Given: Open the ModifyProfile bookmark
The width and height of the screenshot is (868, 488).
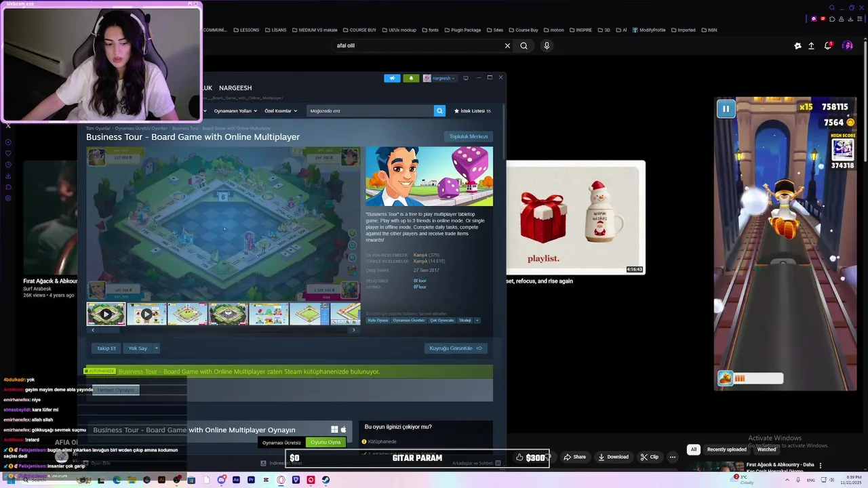Looking at the screenshot, I should click(649, 30).
